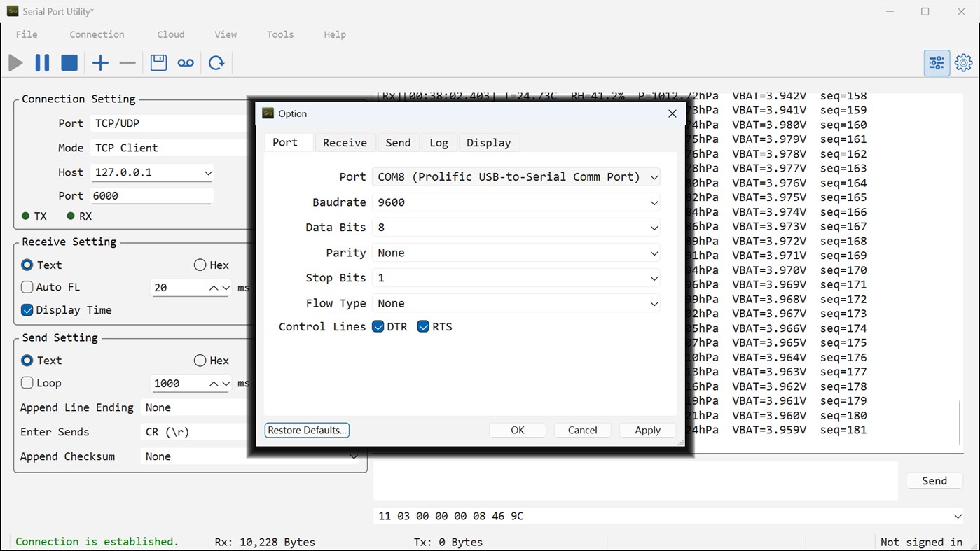
Task: Click Cancel in the Option dialog
Action: click(x=583, y=430)
